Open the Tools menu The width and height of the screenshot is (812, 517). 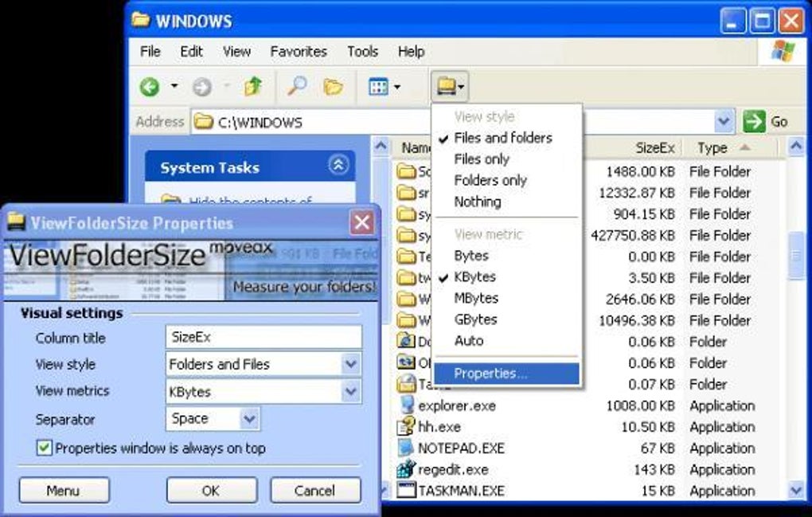362,51
